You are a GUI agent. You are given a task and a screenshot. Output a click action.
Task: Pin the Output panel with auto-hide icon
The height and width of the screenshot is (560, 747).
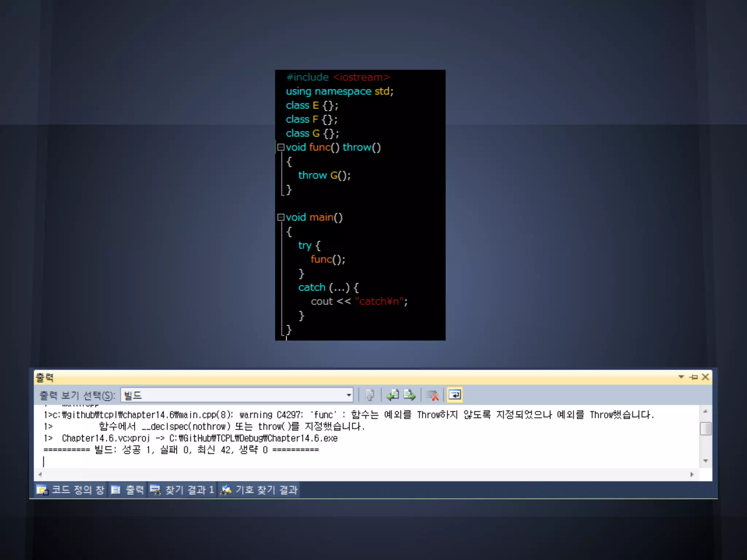[693, 377]
